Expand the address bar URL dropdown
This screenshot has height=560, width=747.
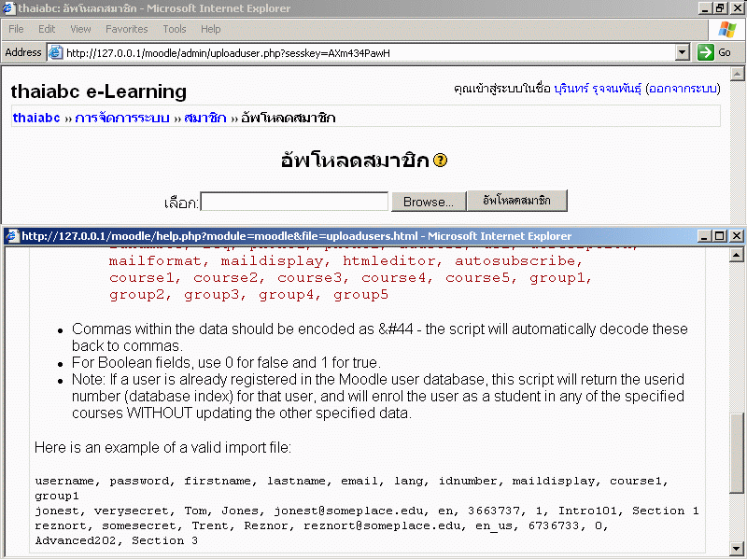click(682, 53)
